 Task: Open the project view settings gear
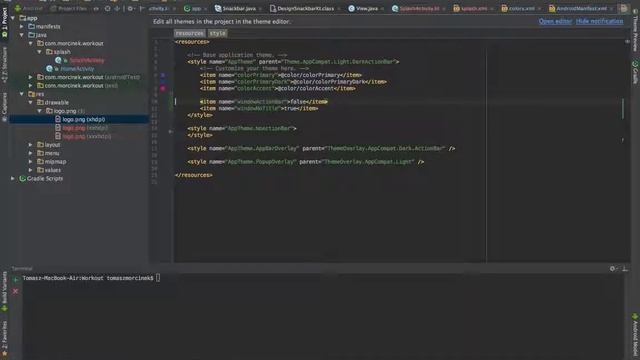coord(130,8)
